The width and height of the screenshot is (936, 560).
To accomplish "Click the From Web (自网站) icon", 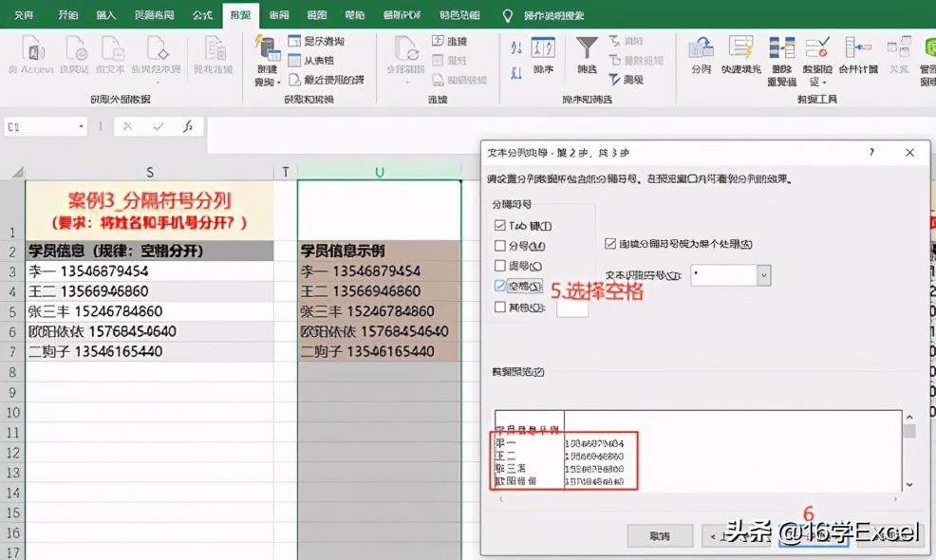I will (x=76, y=47).
